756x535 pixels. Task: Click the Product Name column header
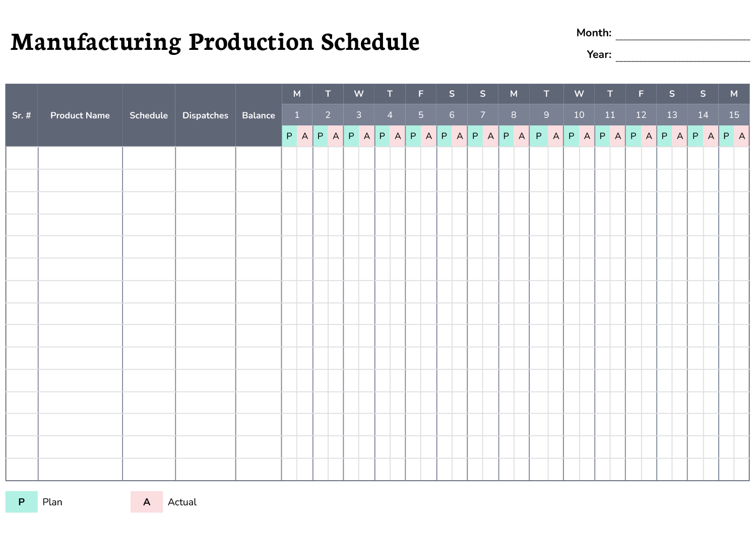(80, 115)
